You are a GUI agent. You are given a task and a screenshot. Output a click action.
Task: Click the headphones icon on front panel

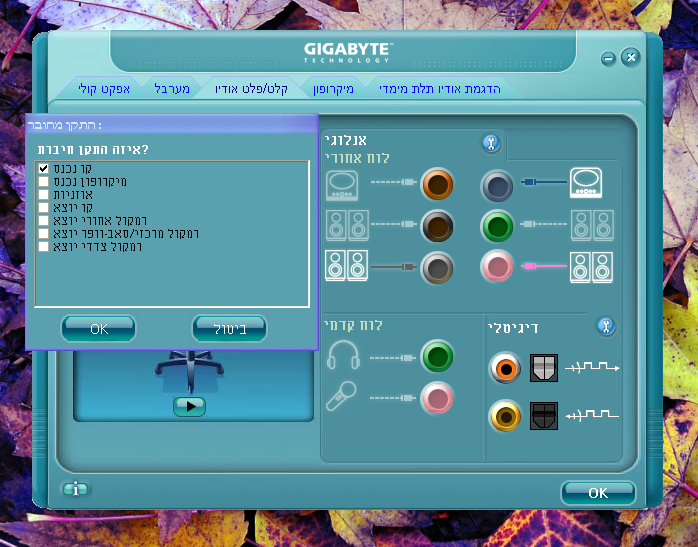click(x=343, y=355)
